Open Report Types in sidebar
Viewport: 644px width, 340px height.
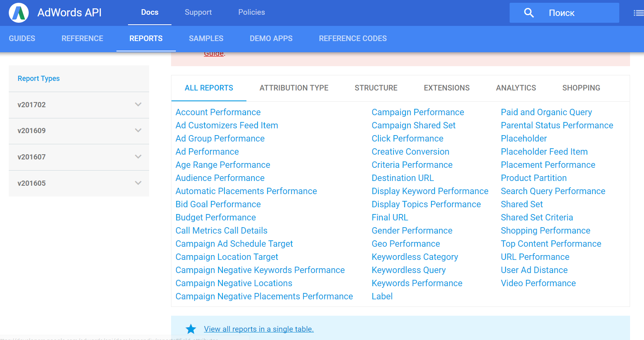click(39, 79)
